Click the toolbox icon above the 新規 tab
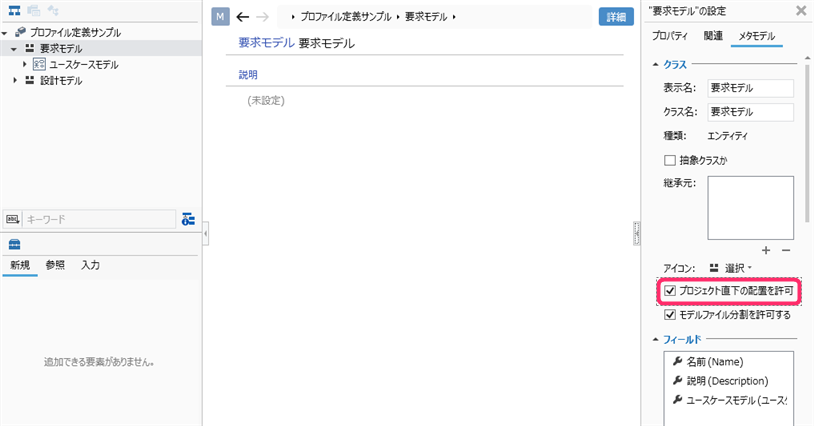This screenshot has height=426, width=814. click(x=14, y=245)
